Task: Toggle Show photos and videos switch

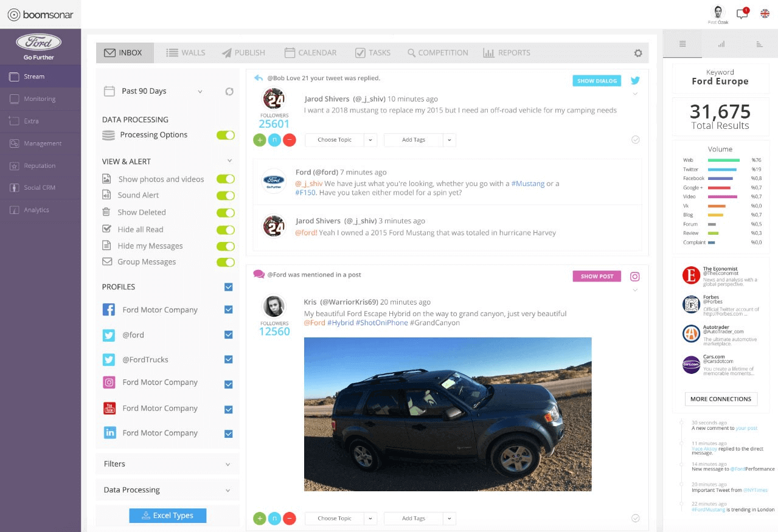Action: click(x=226, y=179)
